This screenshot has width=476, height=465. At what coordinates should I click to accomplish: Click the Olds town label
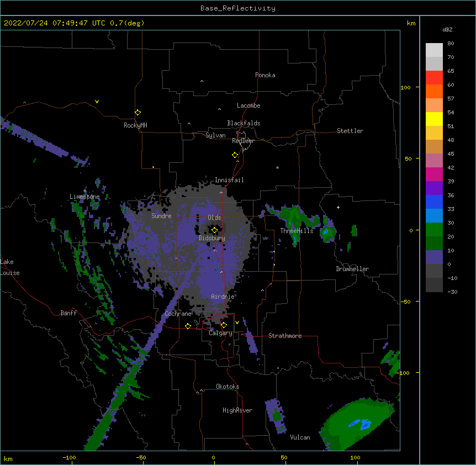click(x=214, y=218)
